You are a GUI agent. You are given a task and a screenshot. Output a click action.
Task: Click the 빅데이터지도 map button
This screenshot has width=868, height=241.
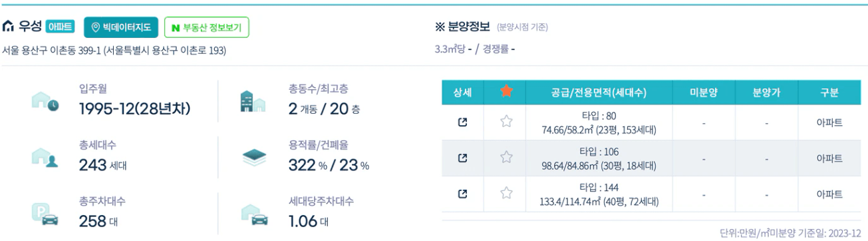click(x=121, y=28)
